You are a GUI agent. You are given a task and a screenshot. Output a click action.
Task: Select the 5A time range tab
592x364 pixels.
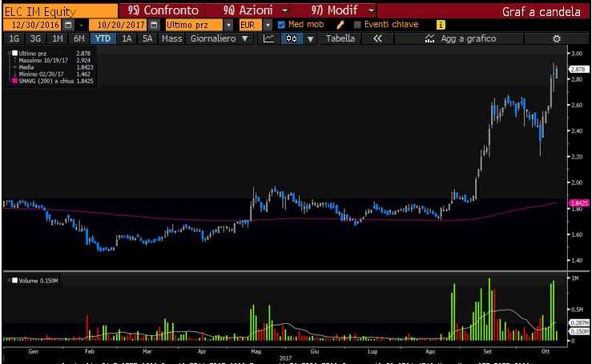click(x=147, y=38)
